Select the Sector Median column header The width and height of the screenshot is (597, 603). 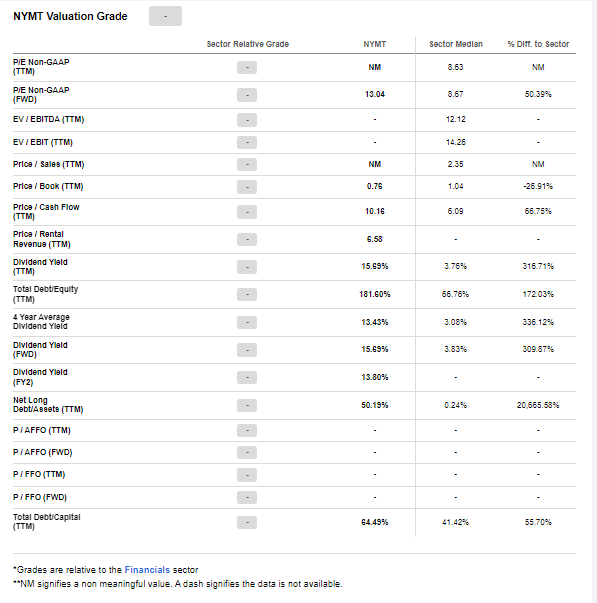tap(456, 44)
